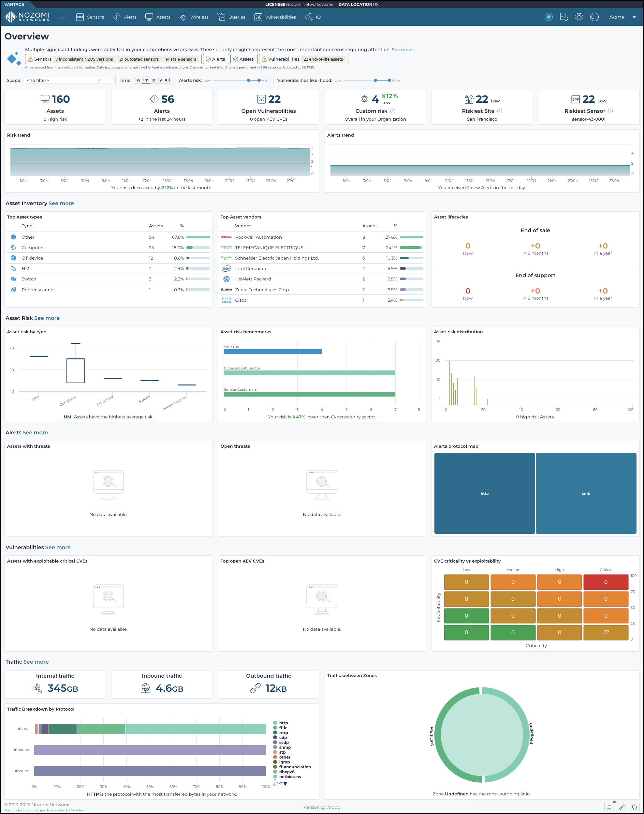
Task: Open the content sync icon in header
Action: [x=564, y=17]
